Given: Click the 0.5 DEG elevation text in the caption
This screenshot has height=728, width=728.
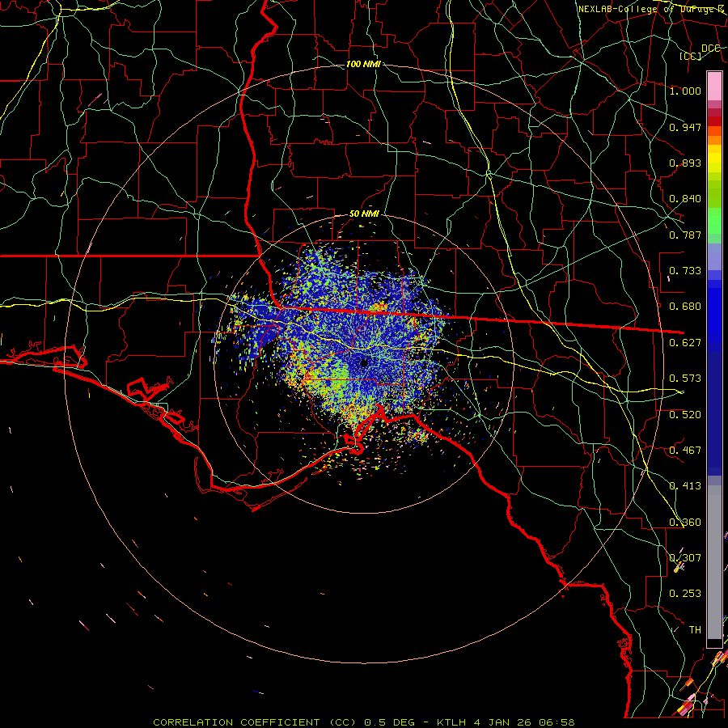Looking at the screenshot, I should coord(389,722).
